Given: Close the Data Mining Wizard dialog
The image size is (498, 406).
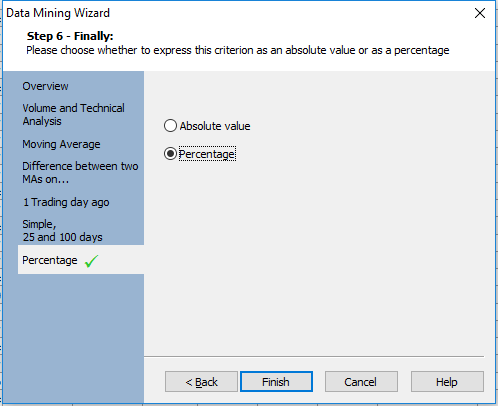Looking at the screenshot, I should click(x=480, y=13).
